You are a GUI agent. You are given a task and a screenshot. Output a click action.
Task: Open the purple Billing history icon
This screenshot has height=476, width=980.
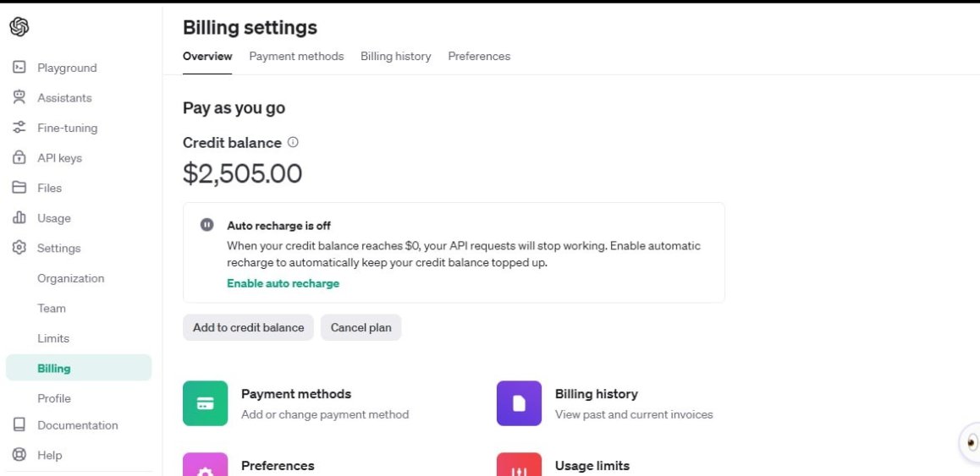[520, 403]
